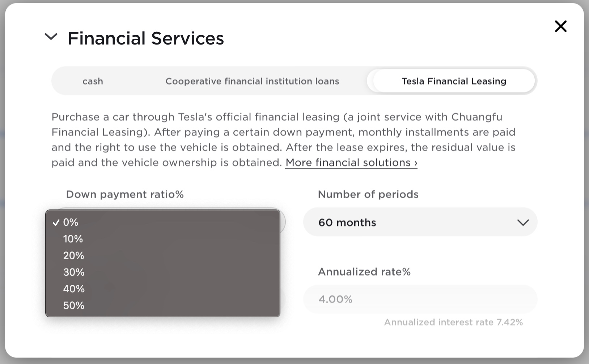Open More financial solutions link
This screenshot has height=364, width=589.
pyautogui.click(x=351, y=162)
